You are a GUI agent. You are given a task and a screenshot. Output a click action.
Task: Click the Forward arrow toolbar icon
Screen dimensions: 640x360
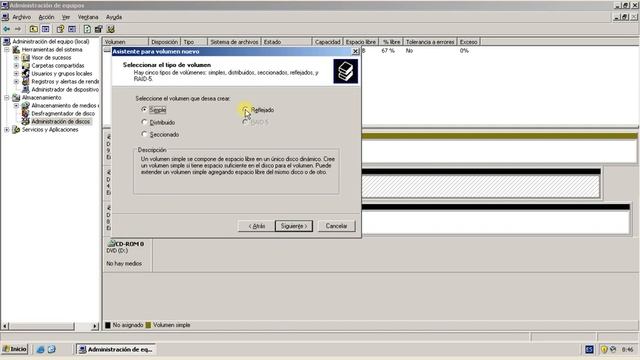[x=18, y=29]
